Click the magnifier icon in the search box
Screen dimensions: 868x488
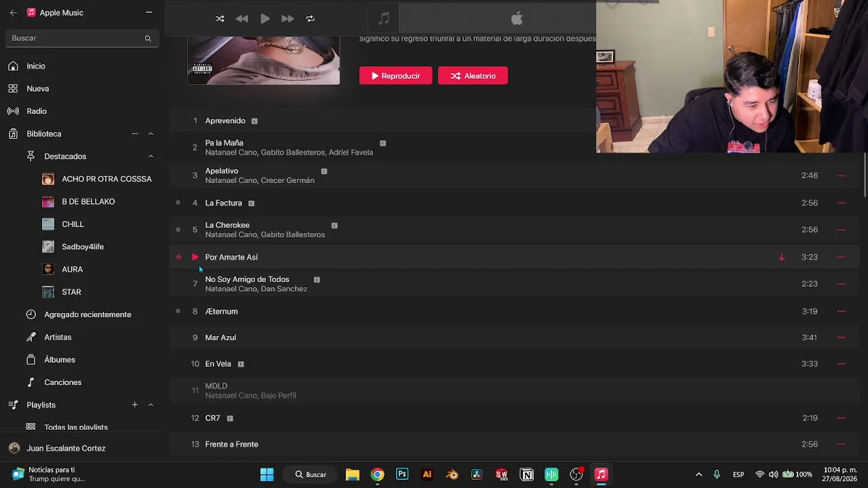coord(148,38)
